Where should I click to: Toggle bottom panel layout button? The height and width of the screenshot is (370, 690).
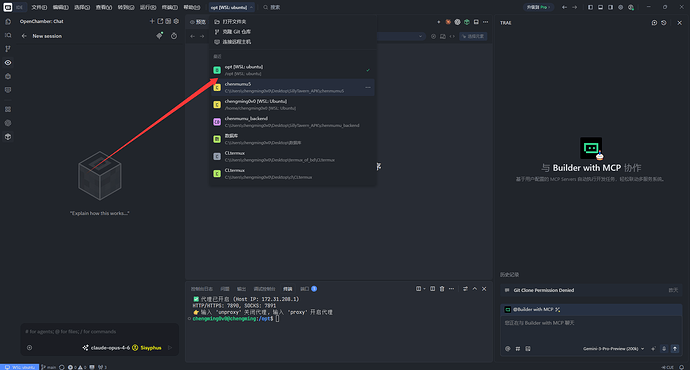click(x=600, y=7)
